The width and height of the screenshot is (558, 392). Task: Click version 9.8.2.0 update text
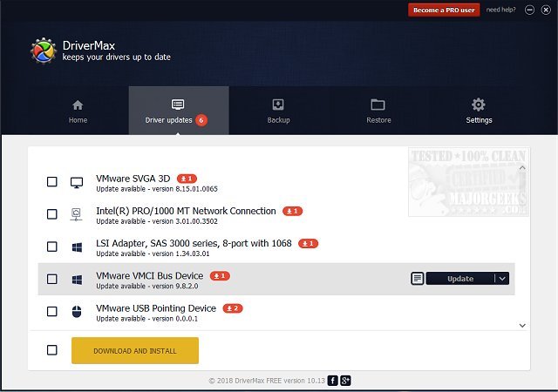pyautogui.click(x=147, y=286)
